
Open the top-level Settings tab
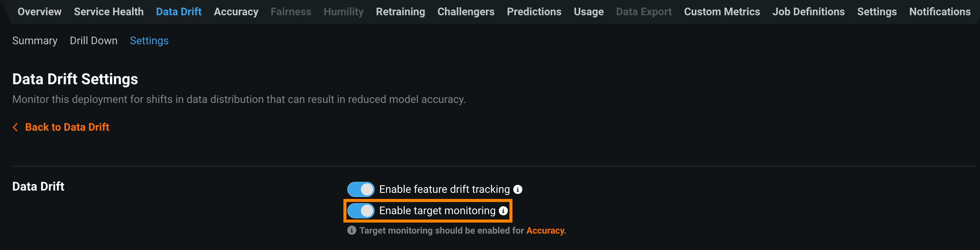(x=877, y=12)
